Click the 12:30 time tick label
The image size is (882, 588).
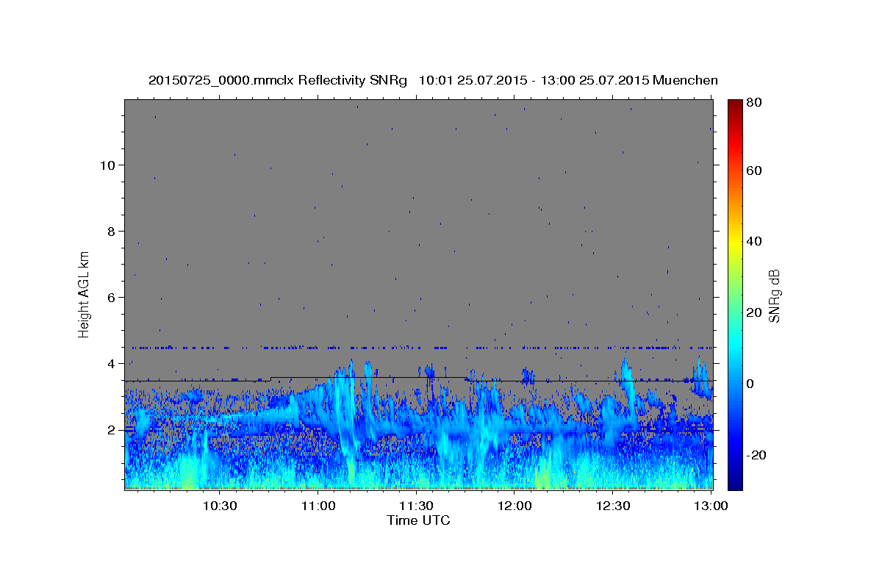click(614, 506)
